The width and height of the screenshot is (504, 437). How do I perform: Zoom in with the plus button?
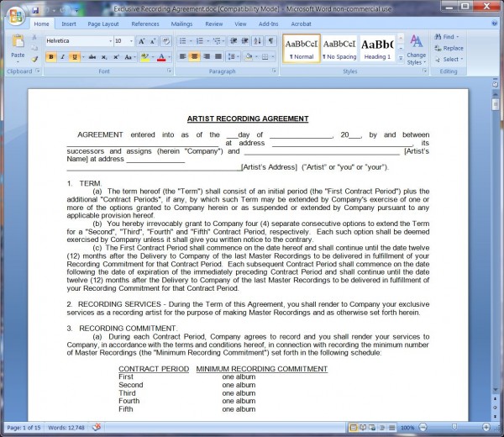tap(486, 428)
